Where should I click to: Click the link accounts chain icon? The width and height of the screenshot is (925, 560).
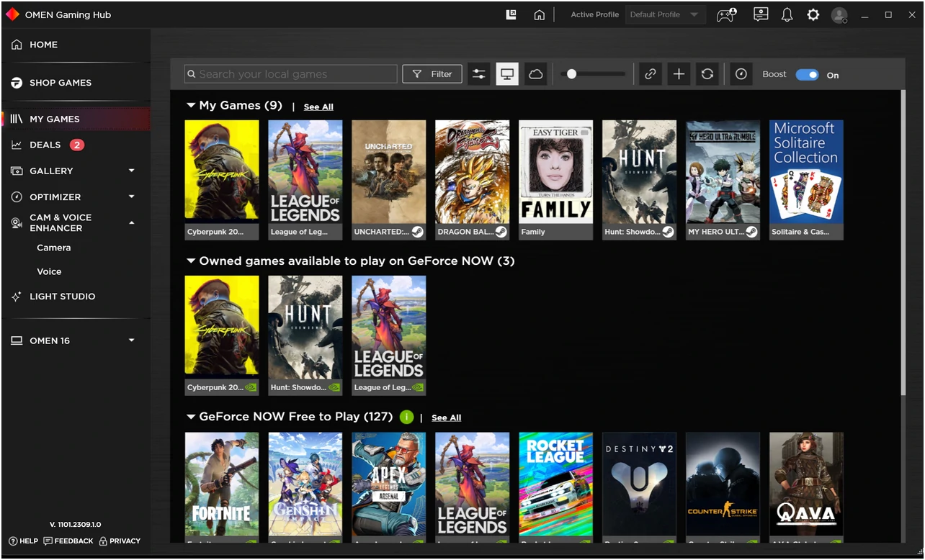pos(651,74)
